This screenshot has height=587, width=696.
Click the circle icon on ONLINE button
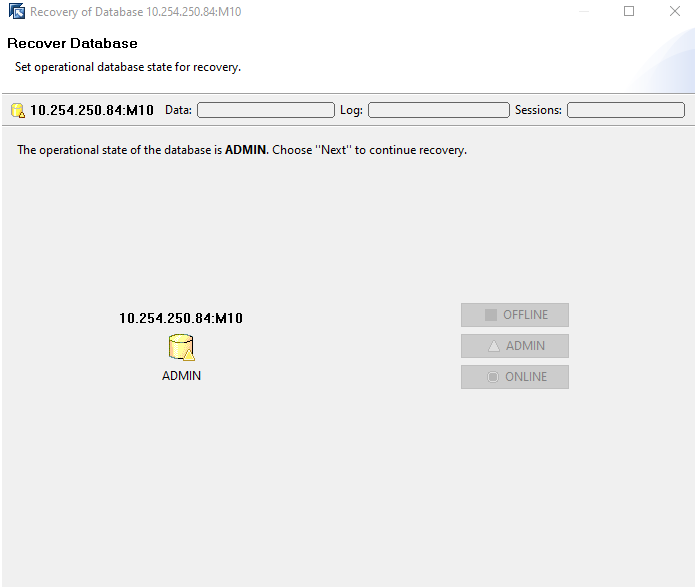click(x=491, y=377)
